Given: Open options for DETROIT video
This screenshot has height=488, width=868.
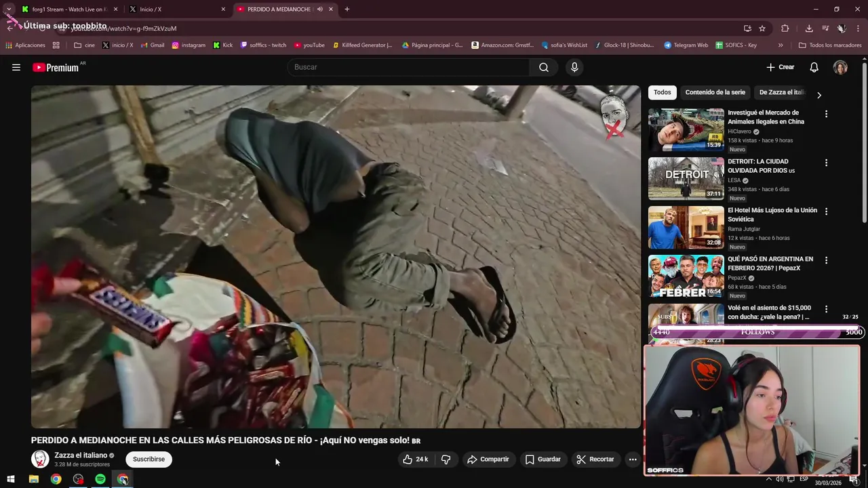Looking at the screenshot, I should pos(826,163).
